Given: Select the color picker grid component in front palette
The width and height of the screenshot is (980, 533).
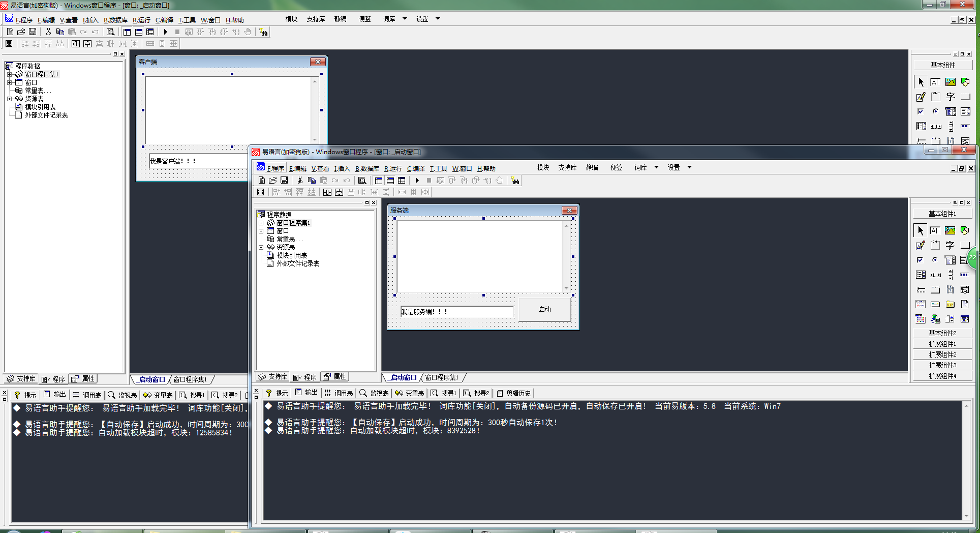Looking at the screenshot, I should point(921,319).
